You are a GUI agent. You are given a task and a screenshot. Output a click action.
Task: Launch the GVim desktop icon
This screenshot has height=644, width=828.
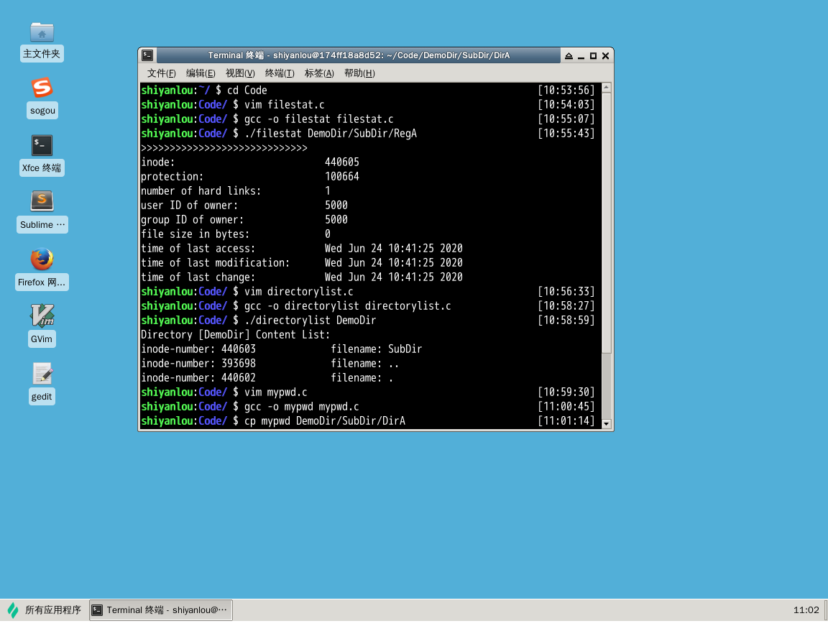(42, 316)
